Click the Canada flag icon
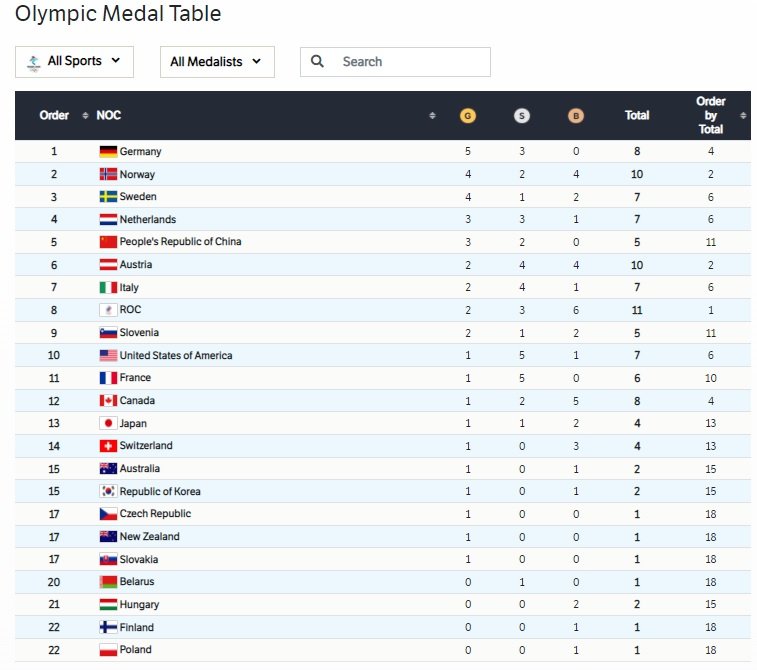Viewport: 757px width, 670px height. pos(108,401)
